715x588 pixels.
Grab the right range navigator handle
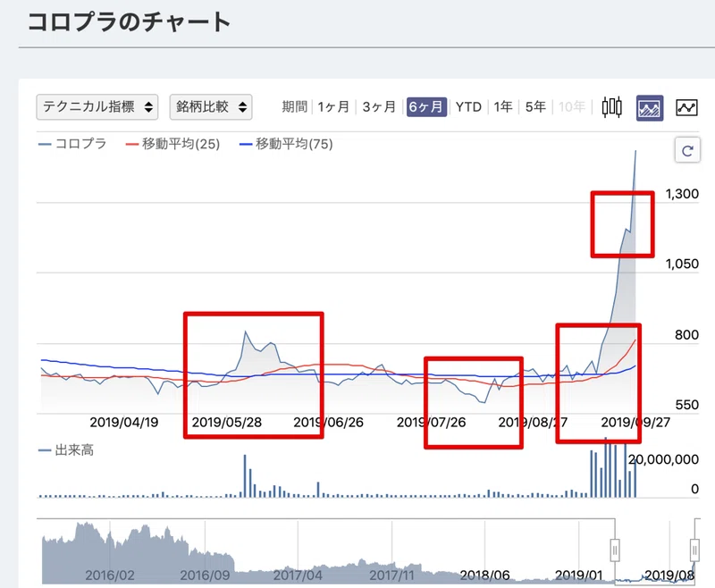pos(694,550)
